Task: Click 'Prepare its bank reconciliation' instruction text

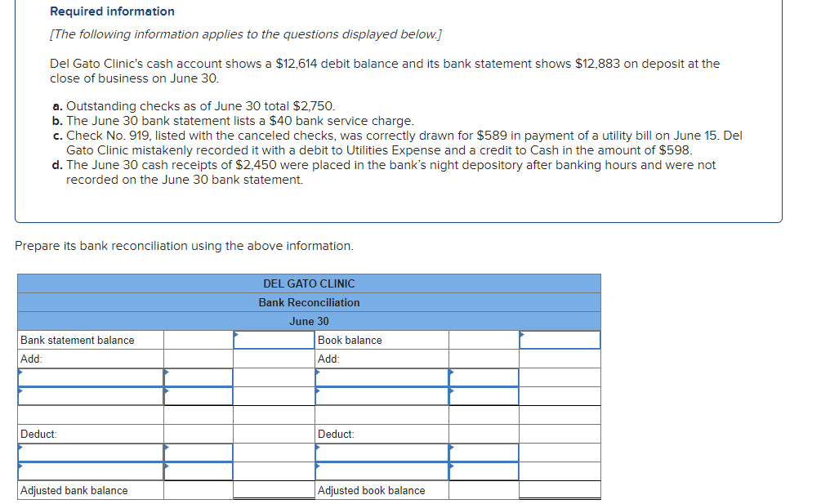Action: (184, 246)
